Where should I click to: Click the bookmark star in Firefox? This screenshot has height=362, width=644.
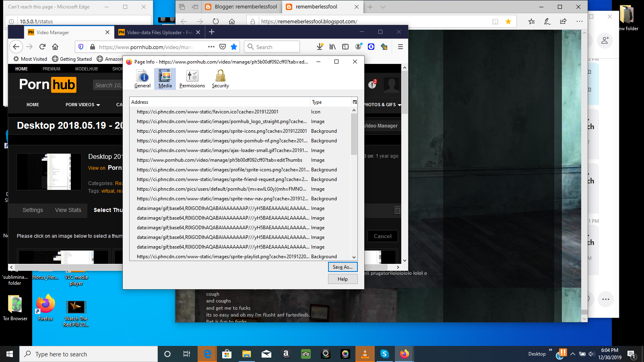[234, 47]
